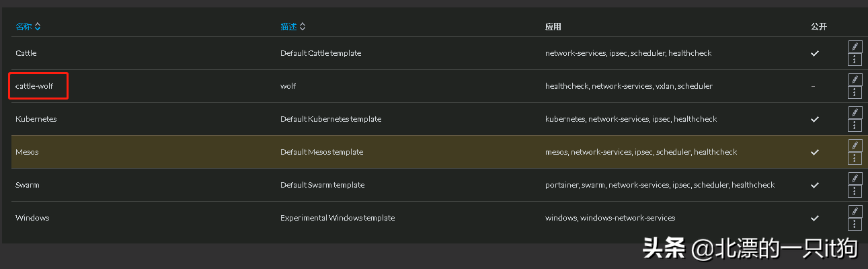
Task: Click the Swarm row applications list
Action: [660, 185]
